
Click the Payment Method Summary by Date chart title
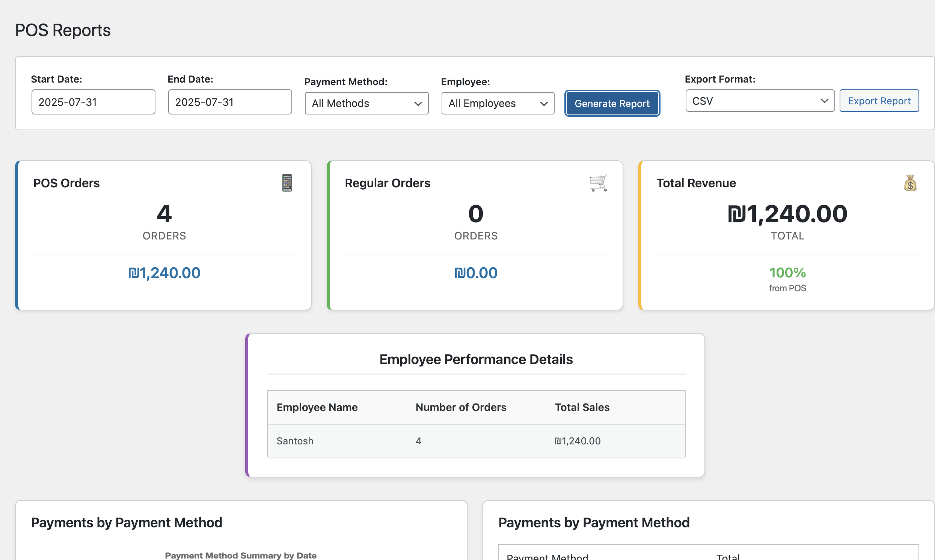240,555
